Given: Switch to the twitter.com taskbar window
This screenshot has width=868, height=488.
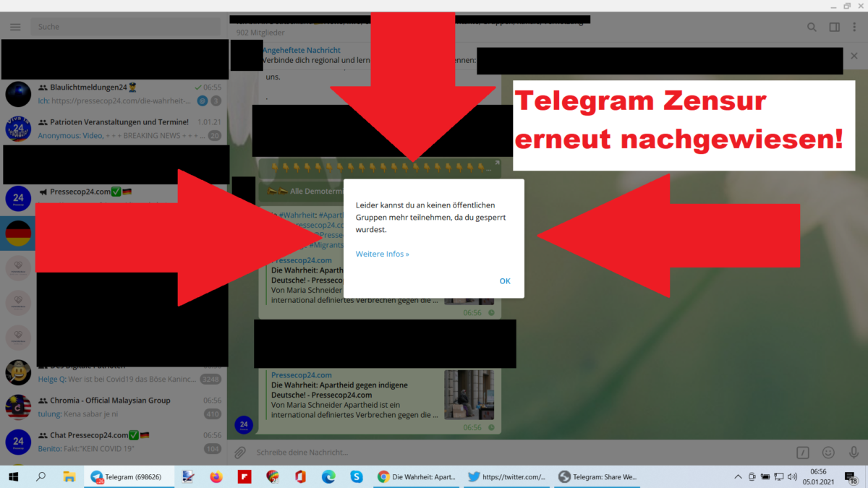Looking at the screenshot, I should point(506,476).
